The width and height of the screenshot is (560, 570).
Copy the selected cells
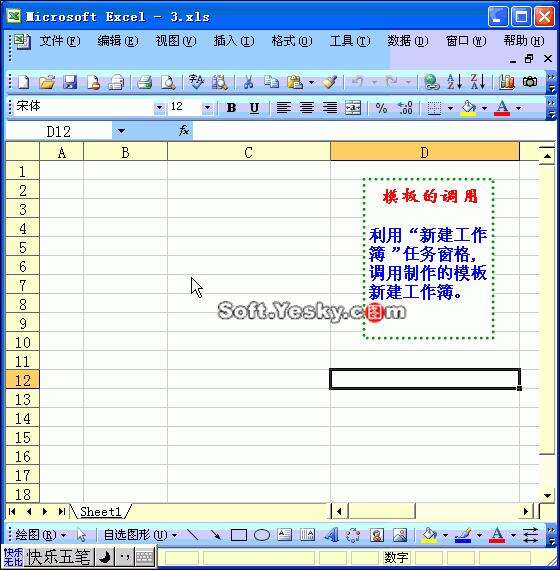click(x=271, y=82)
